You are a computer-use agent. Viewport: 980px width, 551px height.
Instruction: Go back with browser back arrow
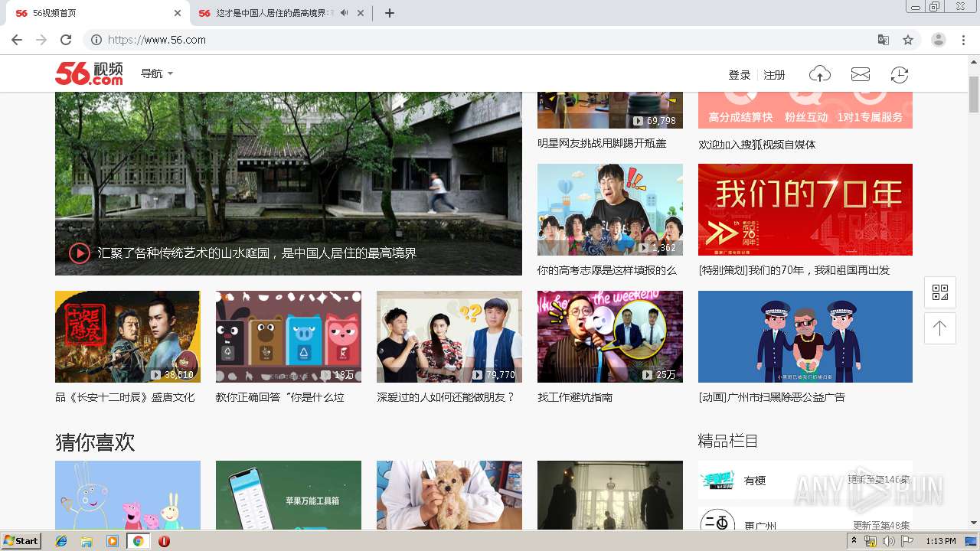(17, 40)
